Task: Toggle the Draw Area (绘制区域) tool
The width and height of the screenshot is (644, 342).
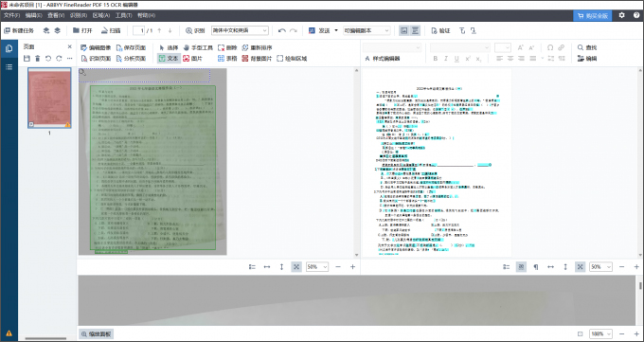Action: tap(292, 59)
